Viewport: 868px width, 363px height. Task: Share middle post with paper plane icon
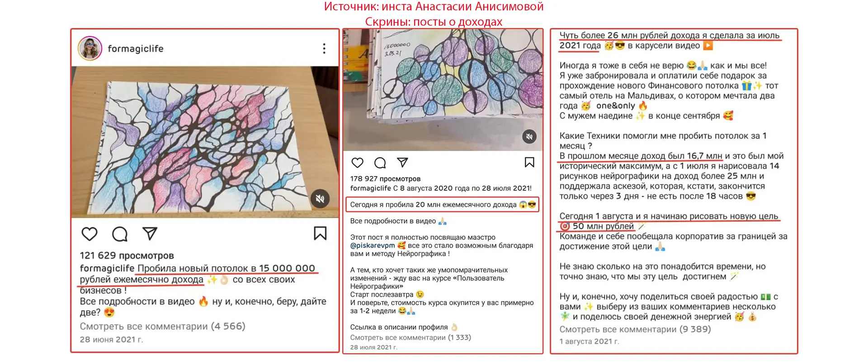pos(402,162)
